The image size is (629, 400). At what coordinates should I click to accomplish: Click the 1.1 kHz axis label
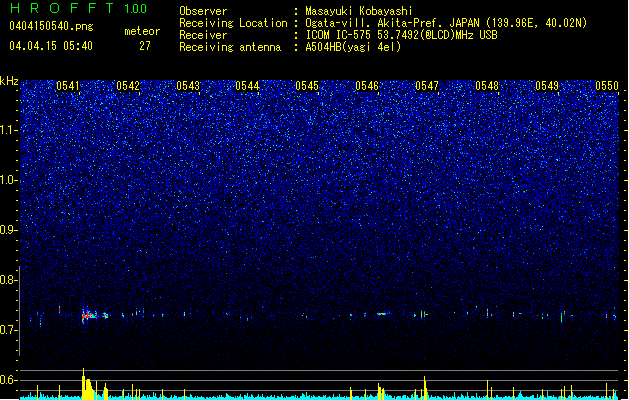click(8, 130)
